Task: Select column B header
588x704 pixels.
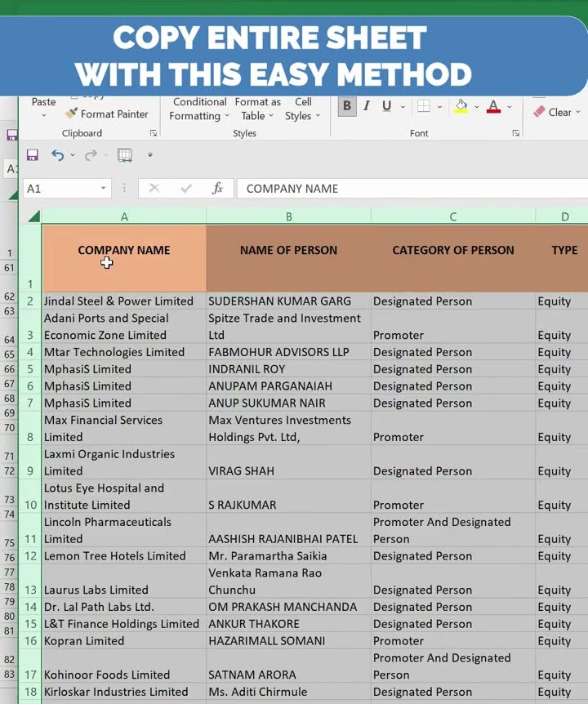Action: tap(289, 217)
